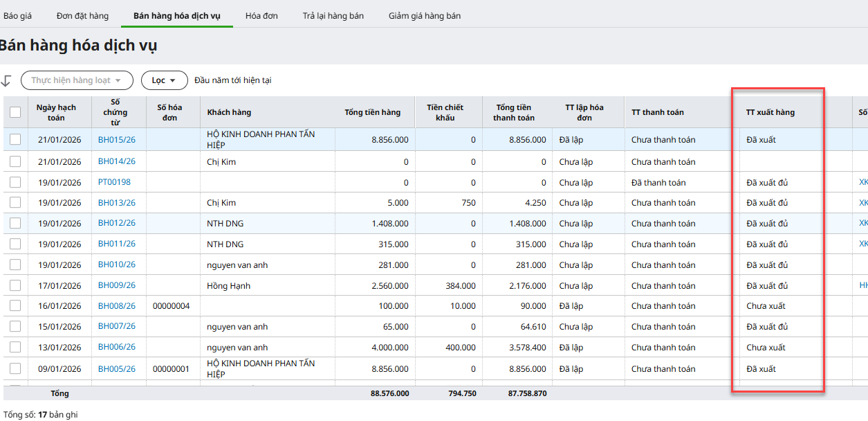The width and height of the screenshot is (868, 421).
Task: Sort by the Ngày hạch toán column header
Action: pos(56,112)
